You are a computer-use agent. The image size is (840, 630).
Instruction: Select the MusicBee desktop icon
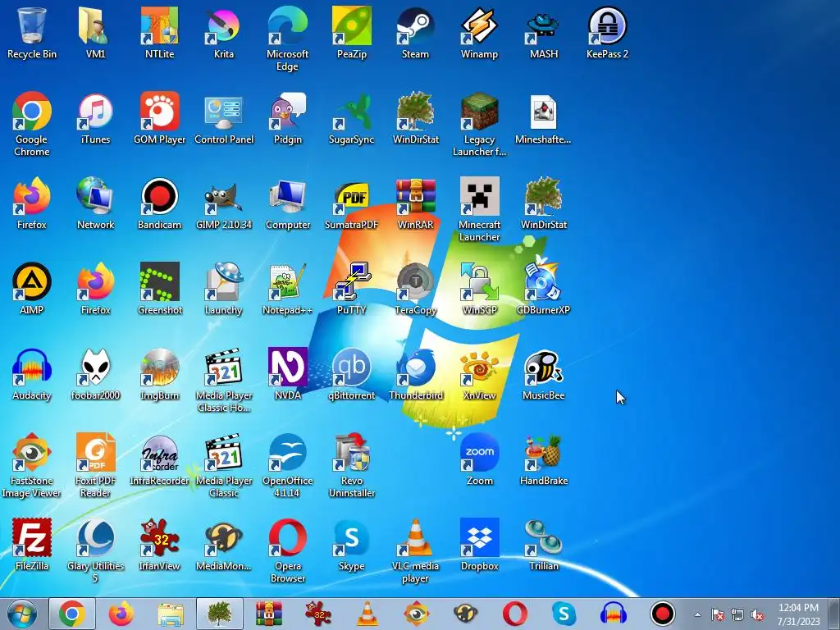point(543,374)
